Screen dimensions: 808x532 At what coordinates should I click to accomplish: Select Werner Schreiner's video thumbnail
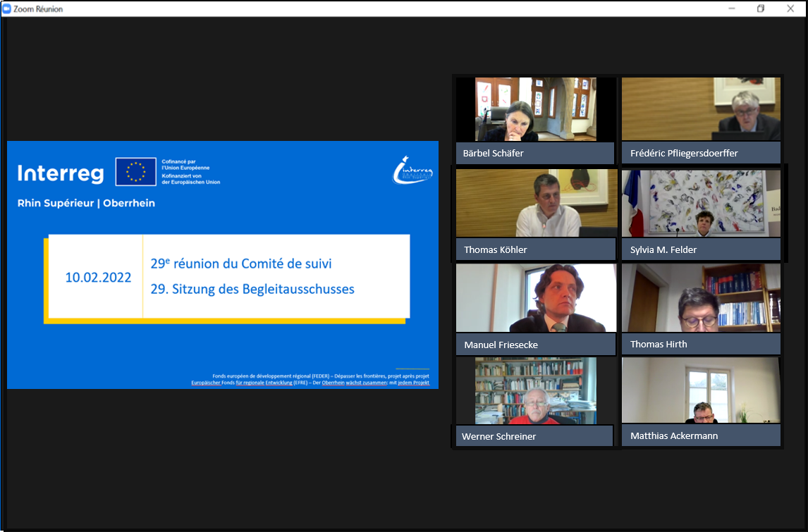[536, 390]
